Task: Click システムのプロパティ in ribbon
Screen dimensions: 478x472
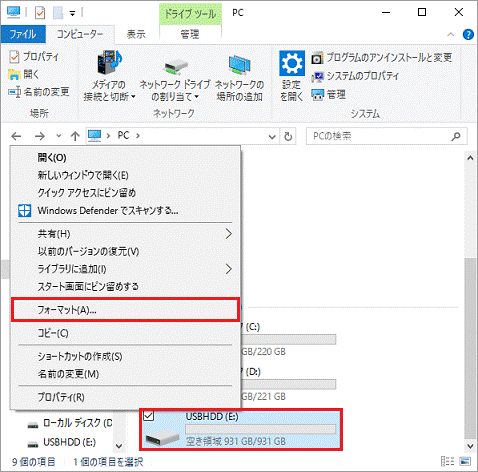Action: (355, 76)
